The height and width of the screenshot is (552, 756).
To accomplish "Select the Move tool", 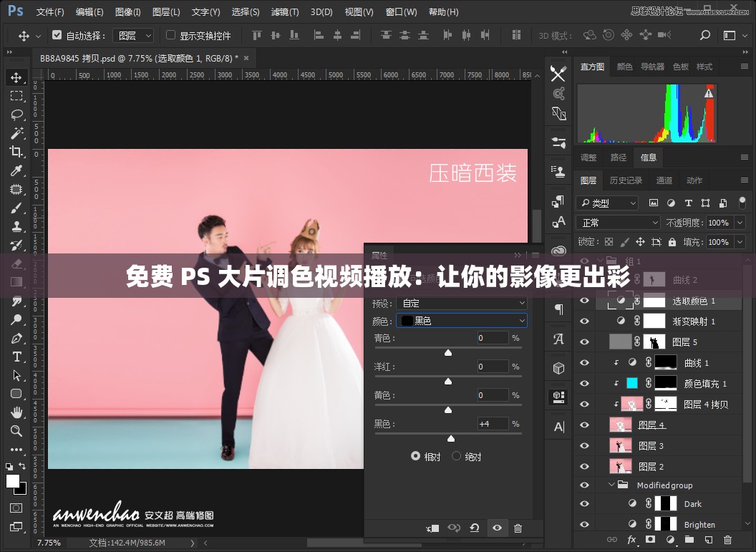I will (x=16, y=77).
